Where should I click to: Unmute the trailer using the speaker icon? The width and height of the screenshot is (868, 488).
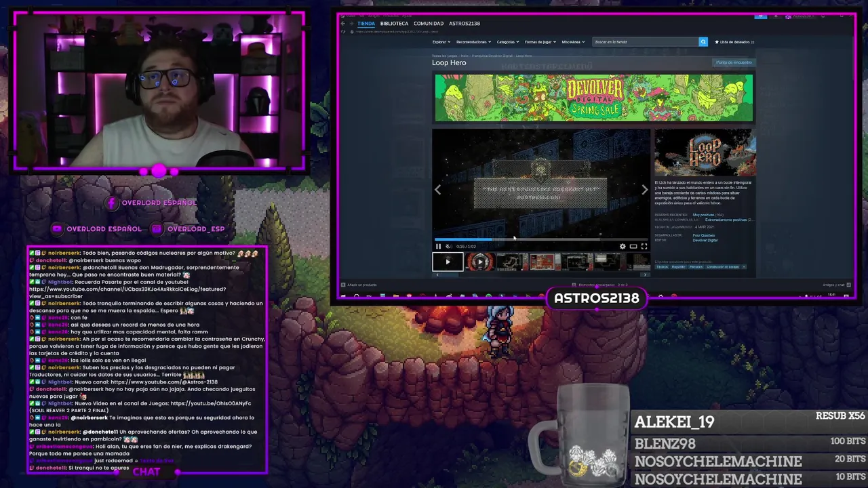point(448,247)
